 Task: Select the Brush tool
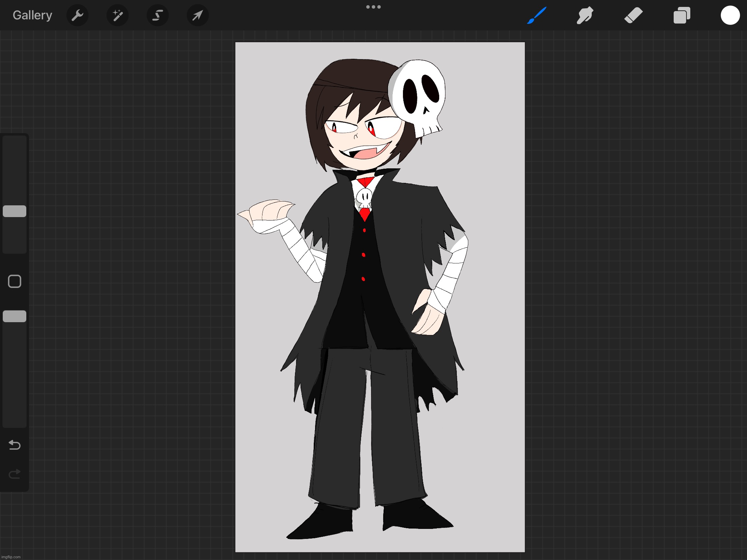(x=536, y=15)
